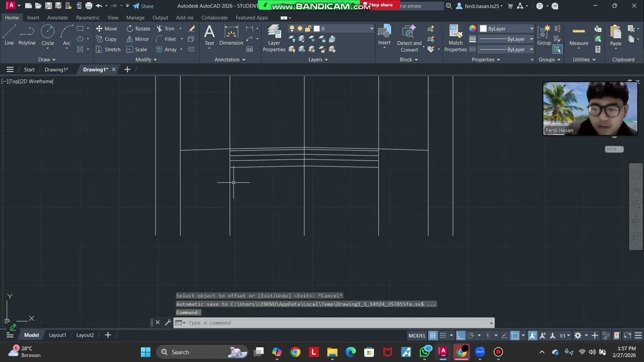644x362 pixels.
Task: Select the Line drawing tool
Action: pyautogui.click(x=9, y=35)
